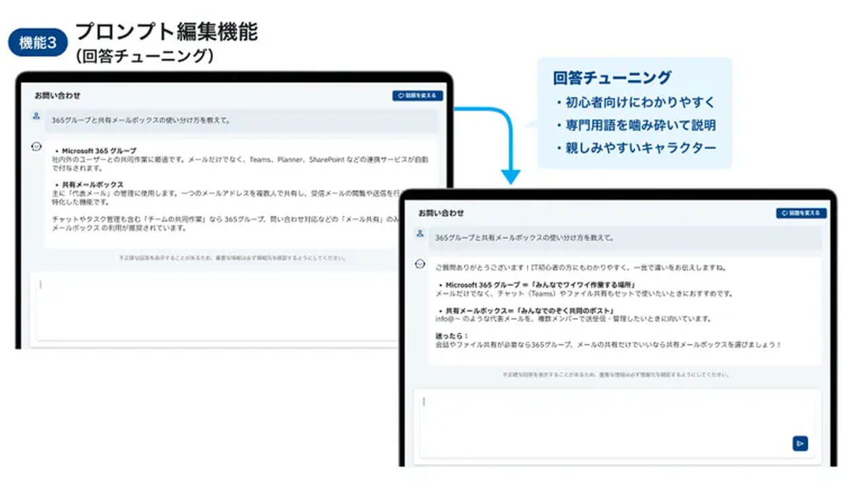Click the 365グループ question bubble in back window
The height and width of the screenshot is (488, 868).
(241, 121)
